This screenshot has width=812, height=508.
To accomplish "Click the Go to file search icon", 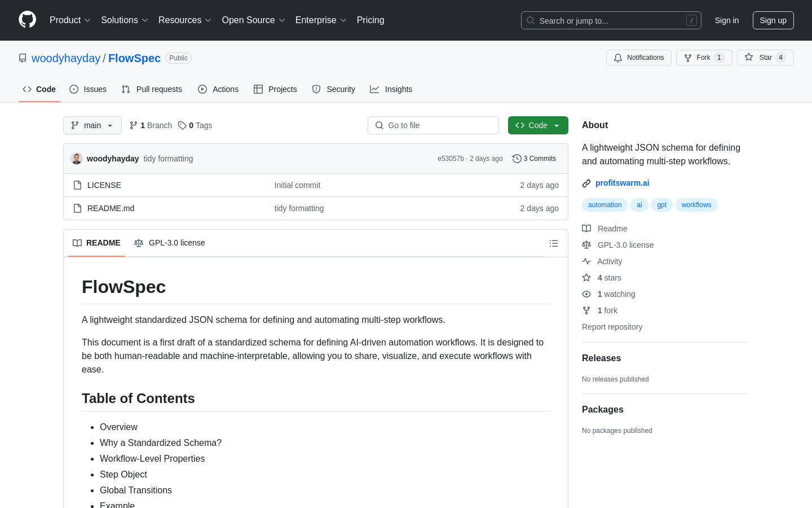I will [379, 125].
